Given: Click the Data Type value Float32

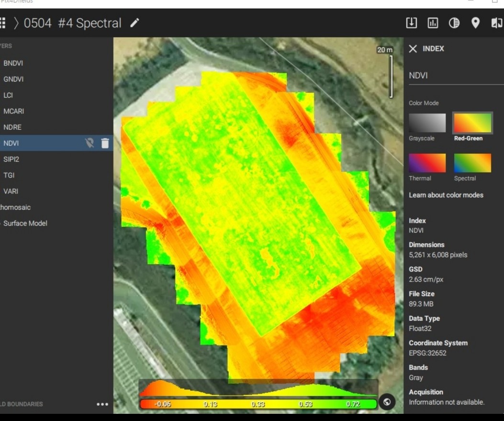Looking at the screenshot, I should 420,329.
